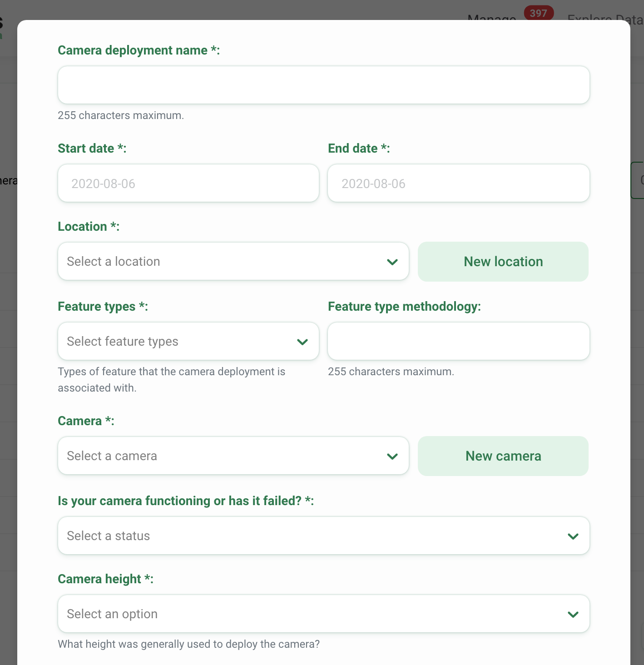Click the Feature type methodology field
Image resolution: width=644 pixels, height=665 pixels.
click(x=459, y=341)
